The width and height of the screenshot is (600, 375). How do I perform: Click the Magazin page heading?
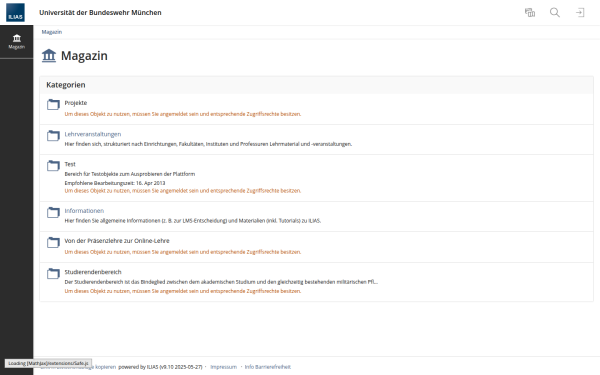click(x=84, y=56)
